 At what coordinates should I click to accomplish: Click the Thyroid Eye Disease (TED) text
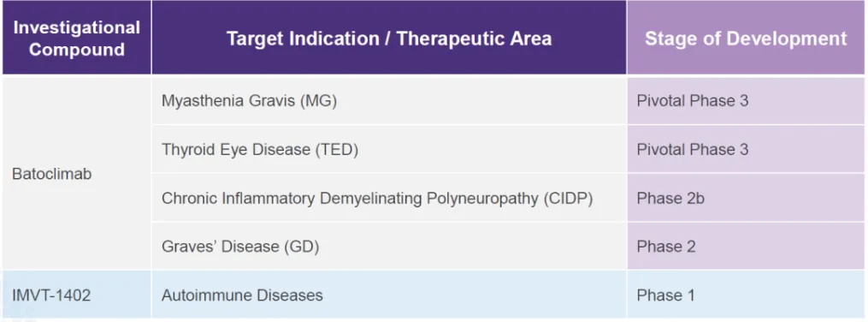click(260, 150)
